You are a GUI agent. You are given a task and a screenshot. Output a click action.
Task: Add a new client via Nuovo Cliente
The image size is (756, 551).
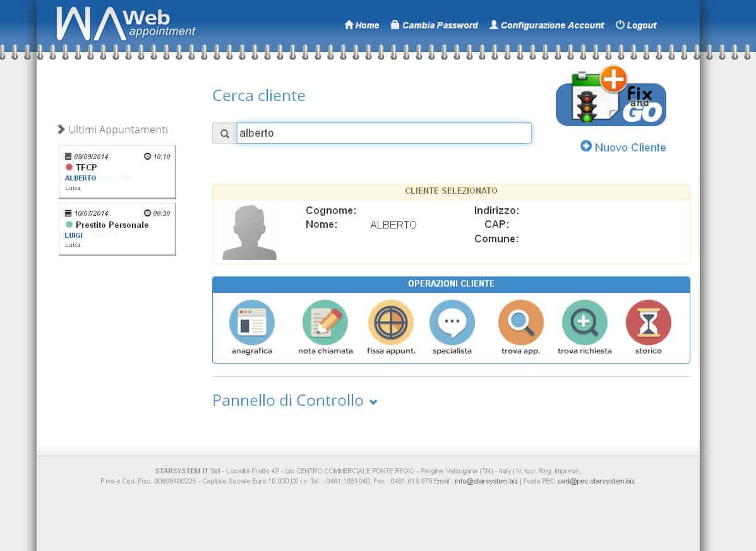[623, 147]
